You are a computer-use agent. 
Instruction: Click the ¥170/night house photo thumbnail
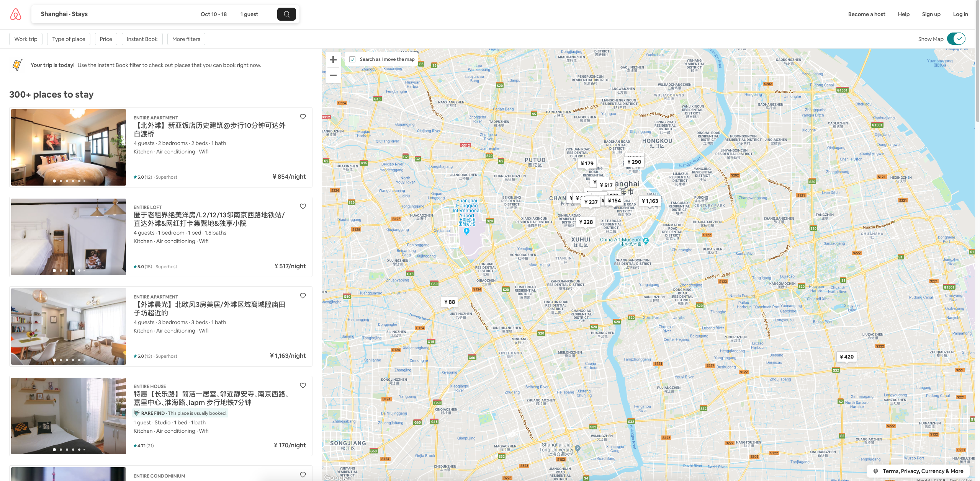69,416
